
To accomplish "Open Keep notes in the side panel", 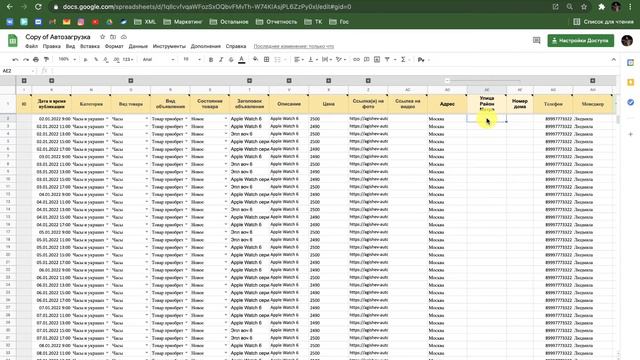I will tap(631, 82).
